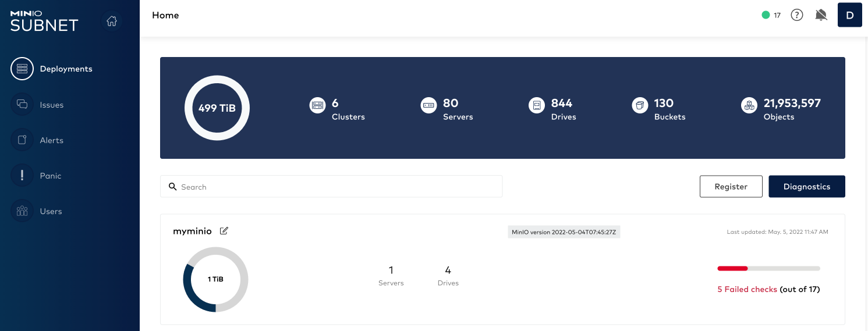Open the Deployments section icon
This screenshot has width=868, height=331.
point(22,69)
